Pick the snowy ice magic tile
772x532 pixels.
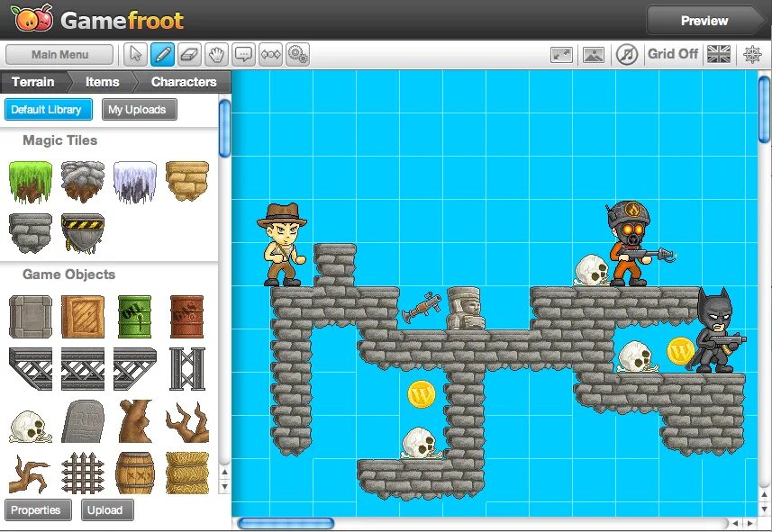tap(135, 182)
